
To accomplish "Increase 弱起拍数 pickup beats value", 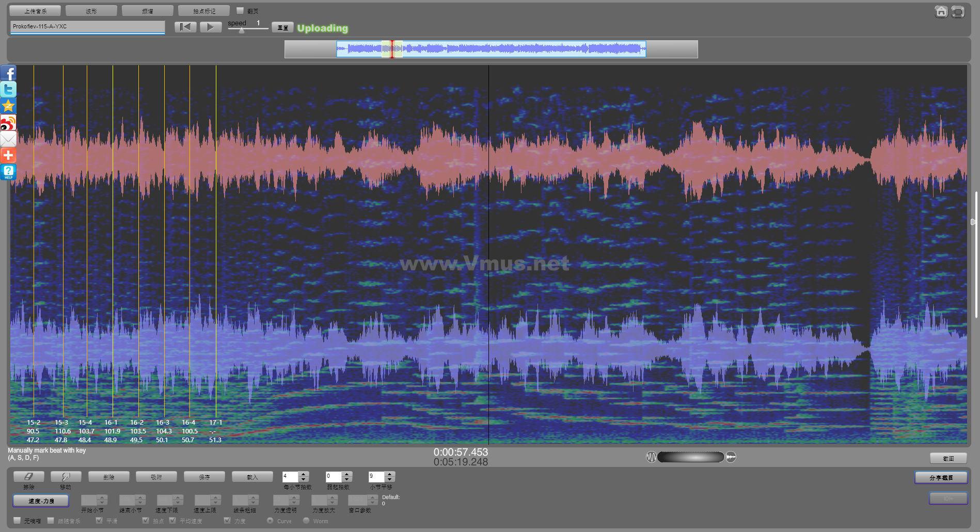I will [347, 474].
